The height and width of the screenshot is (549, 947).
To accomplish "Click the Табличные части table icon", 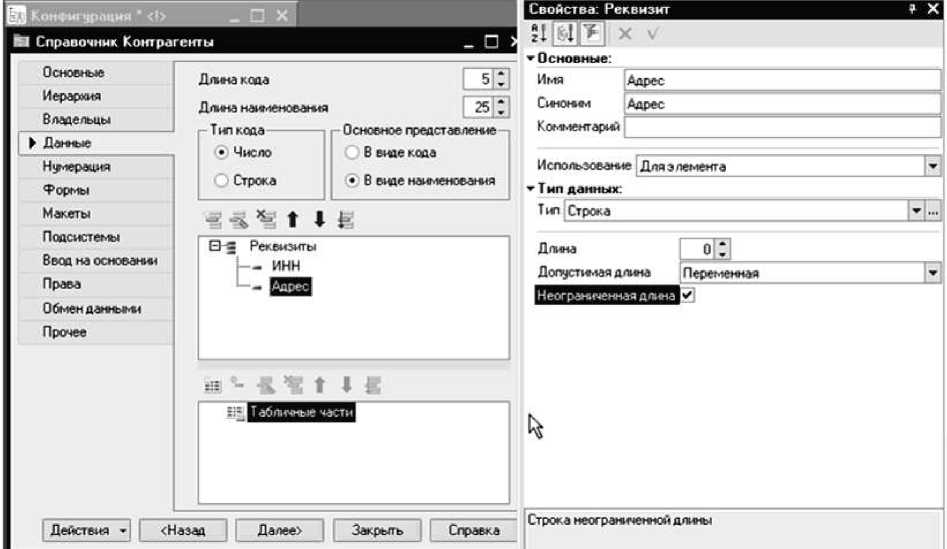I will [x=235, y=413].
